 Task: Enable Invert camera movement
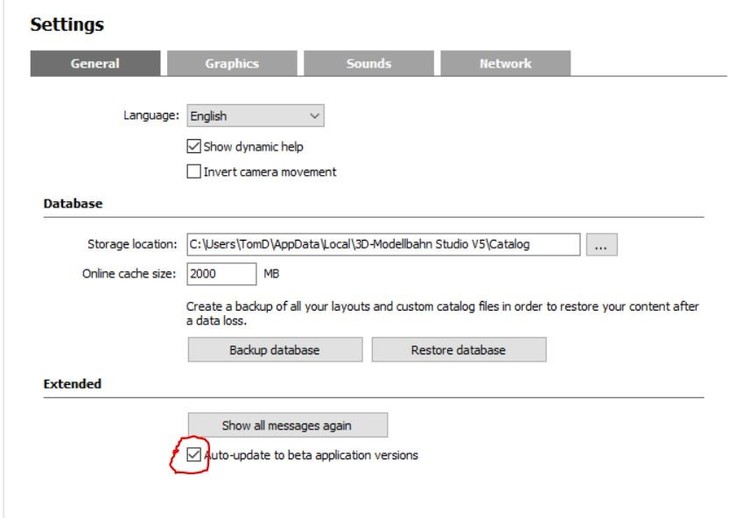coord(195,172)
